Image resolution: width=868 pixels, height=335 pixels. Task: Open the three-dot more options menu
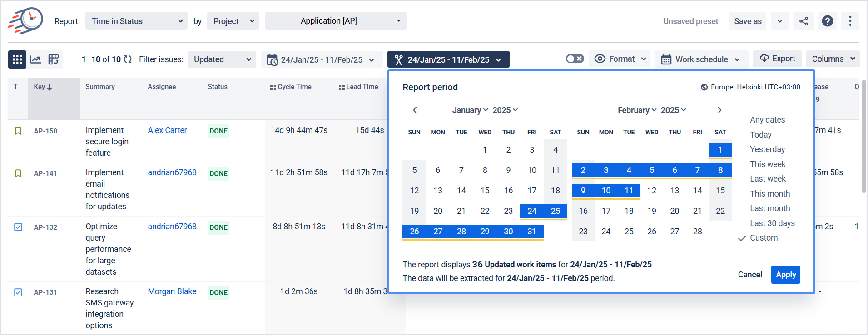(x=850, y=21)
